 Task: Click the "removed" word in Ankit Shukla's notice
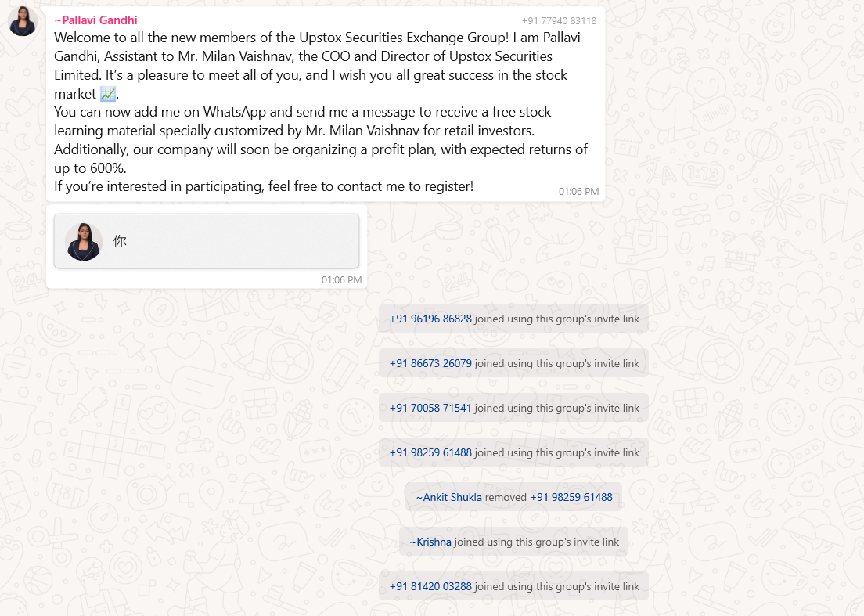(506, 497)
